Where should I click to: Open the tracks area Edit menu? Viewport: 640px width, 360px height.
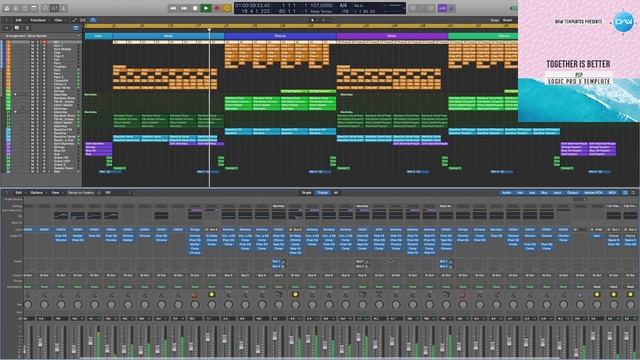[x=19, y=20]
